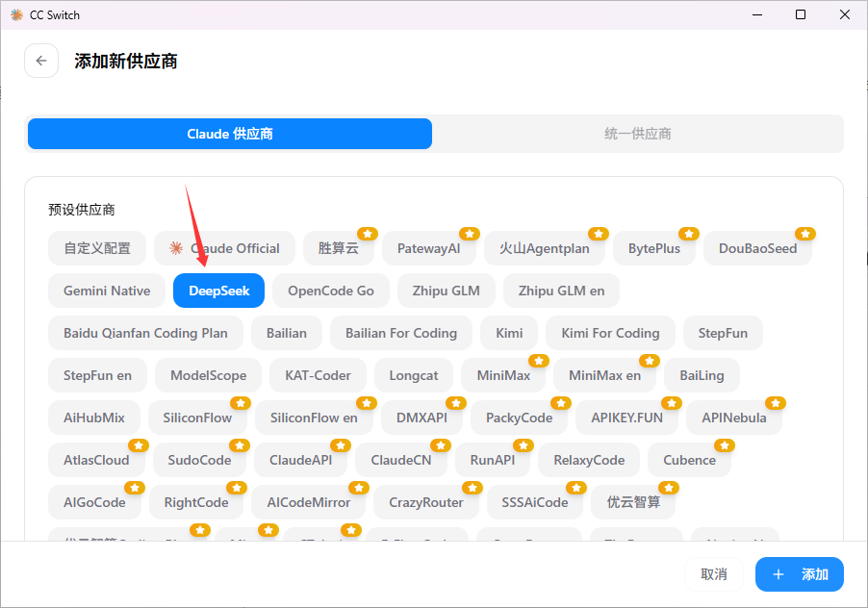Select RightCode provider

[x=196, y=502]
